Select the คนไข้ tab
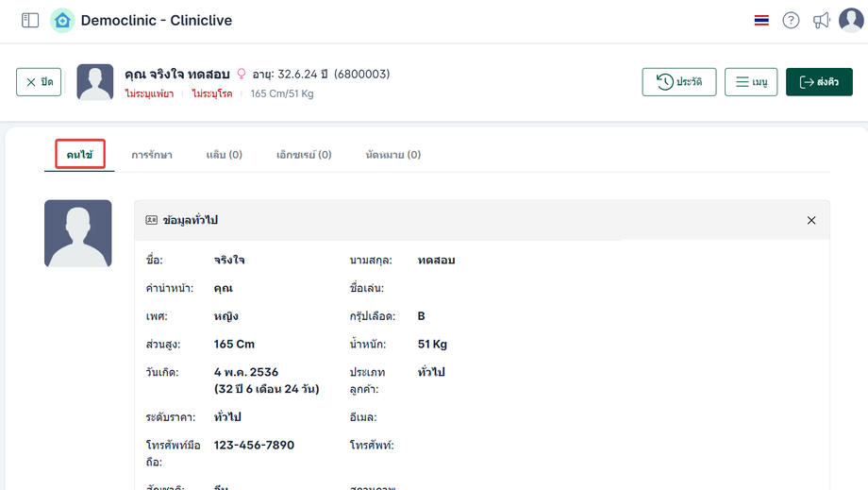868x490 pixels. [79, 155]
